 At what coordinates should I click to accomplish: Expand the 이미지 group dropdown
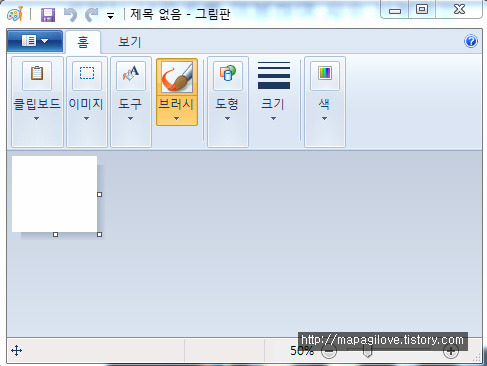[x=86, y=118]
